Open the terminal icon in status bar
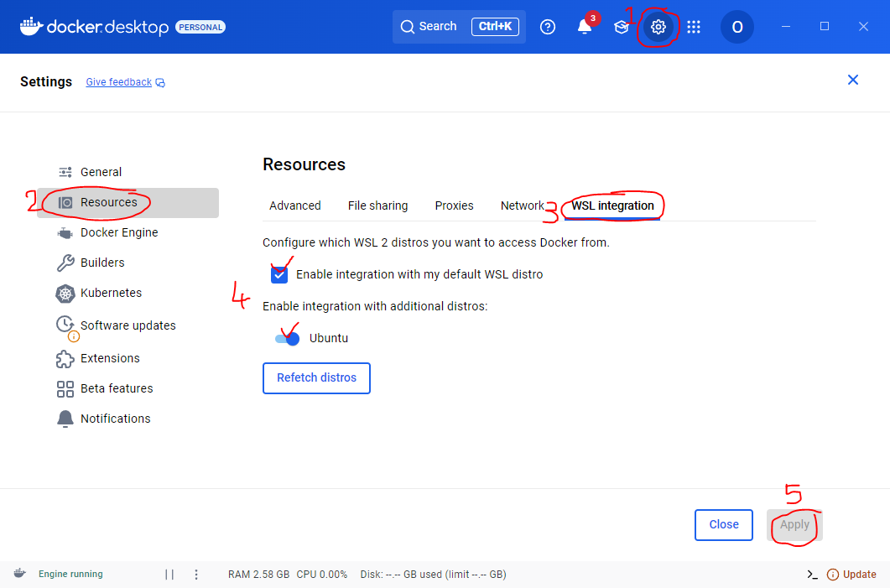 pyautogui.click(x=812, y=575)
